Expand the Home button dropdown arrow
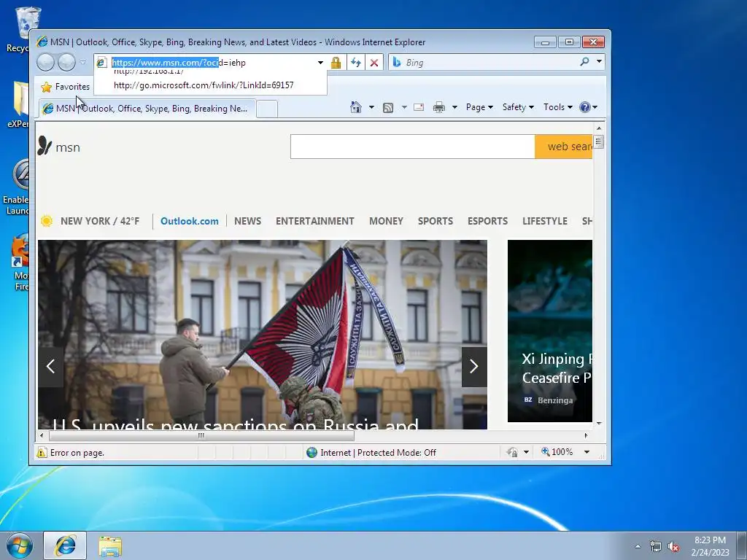 pyautogui.click(x=371, y=107)
